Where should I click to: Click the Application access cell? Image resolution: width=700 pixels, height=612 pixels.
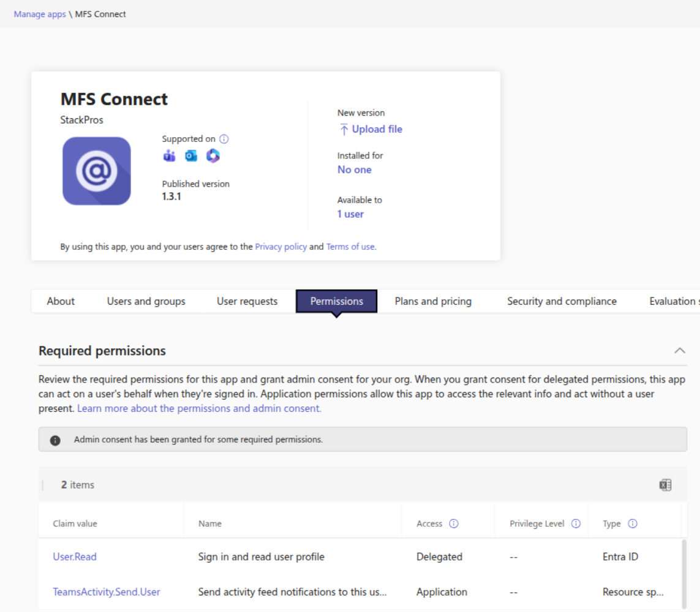(x=442, y=592)
